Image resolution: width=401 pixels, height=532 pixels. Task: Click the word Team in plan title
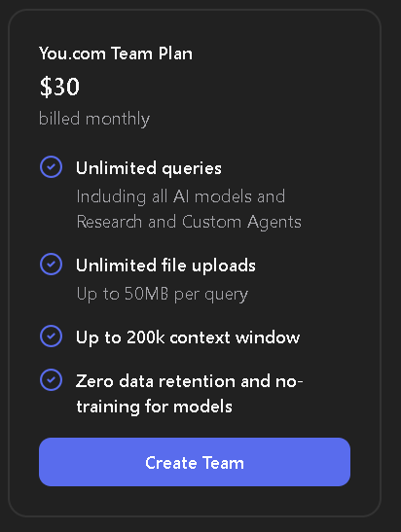[131, 53]
